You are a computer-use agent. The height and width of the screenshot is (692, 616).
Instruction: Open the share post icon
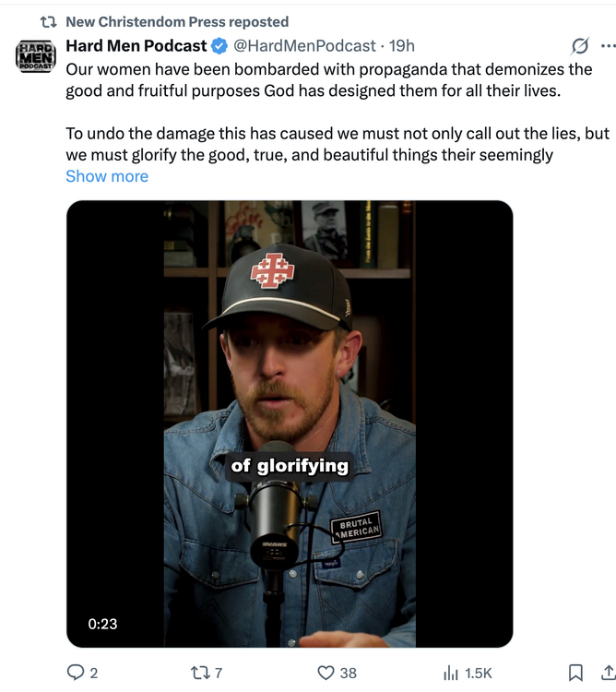click(x=607, y=673)
